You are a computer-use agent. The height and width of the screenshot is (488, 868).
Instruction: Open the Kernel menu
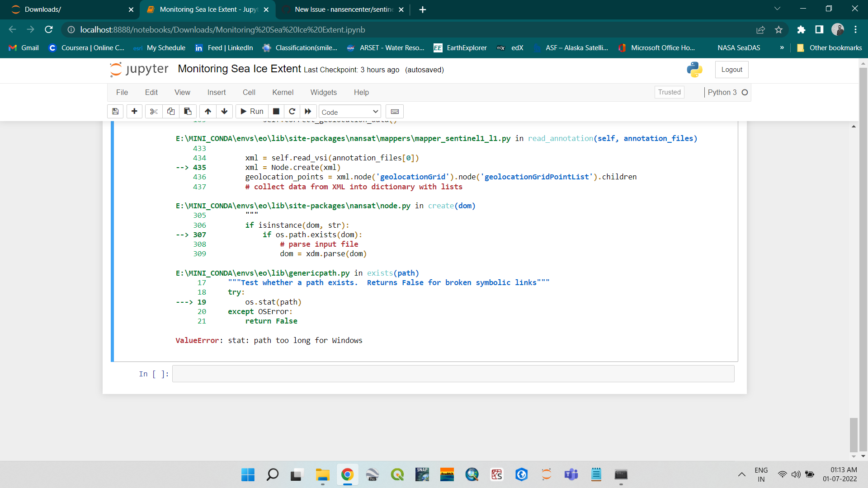coord(283,92)
